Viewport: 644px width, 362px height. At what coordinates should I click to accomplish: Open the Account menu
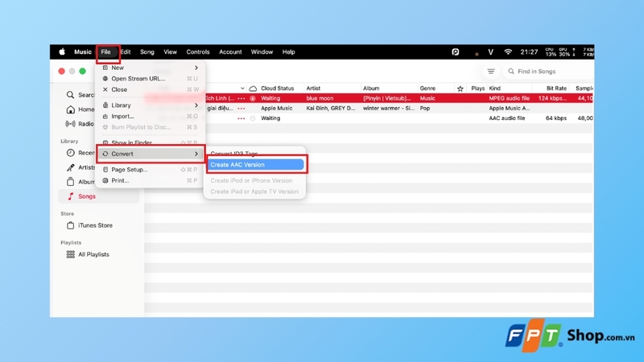230,51
